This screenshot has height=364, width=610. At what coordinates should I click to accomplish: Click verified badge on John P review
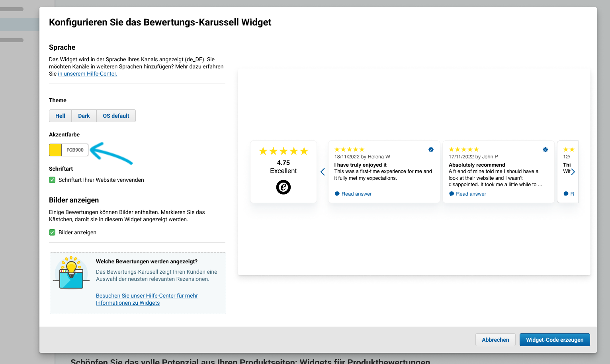[545, 150]
